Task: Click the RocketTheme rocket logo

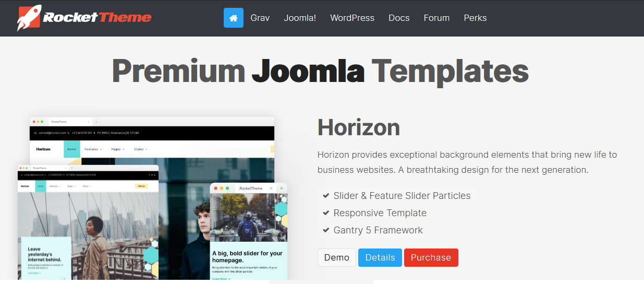Action: tap(29, 18)
